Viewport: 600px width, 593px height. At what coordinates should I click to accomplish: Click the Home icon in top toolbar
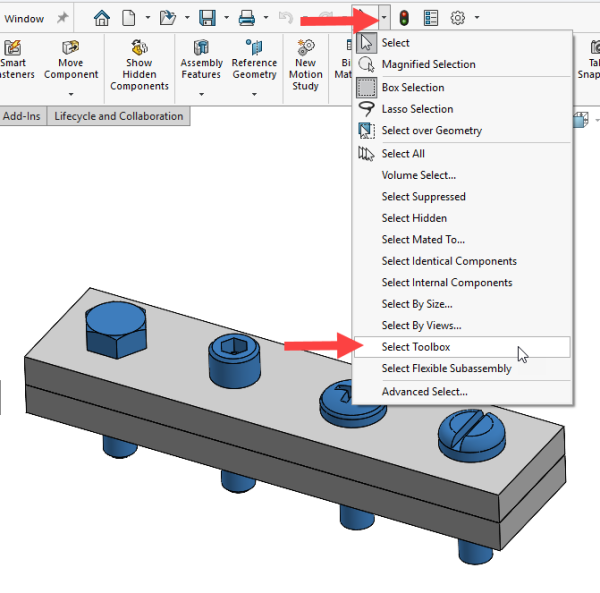coord(101,17)
